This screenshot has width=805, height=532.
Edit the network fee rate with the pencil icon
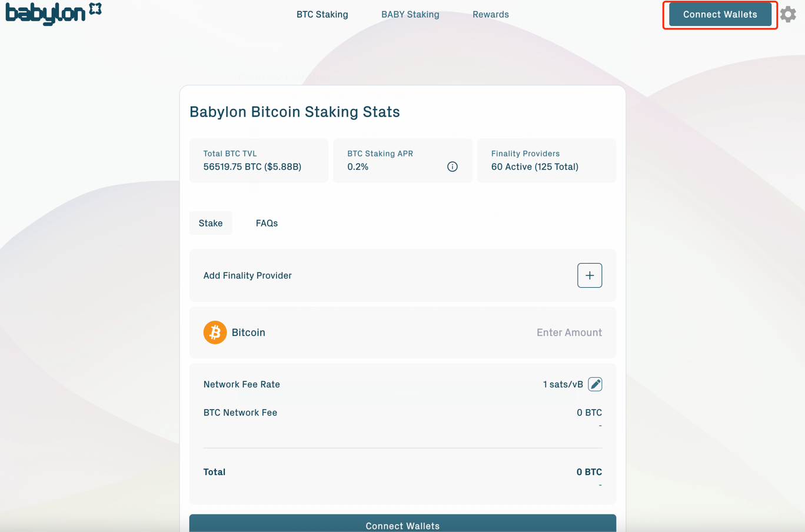pyautogui.click(x=595, y=384)
